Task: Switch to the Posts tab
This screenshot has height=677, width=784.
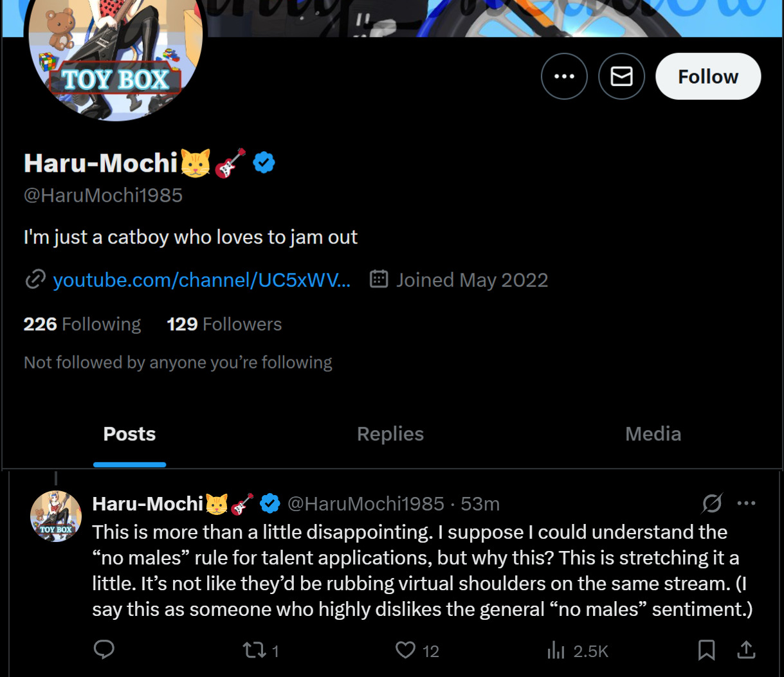Action: (x=129, y=435)
